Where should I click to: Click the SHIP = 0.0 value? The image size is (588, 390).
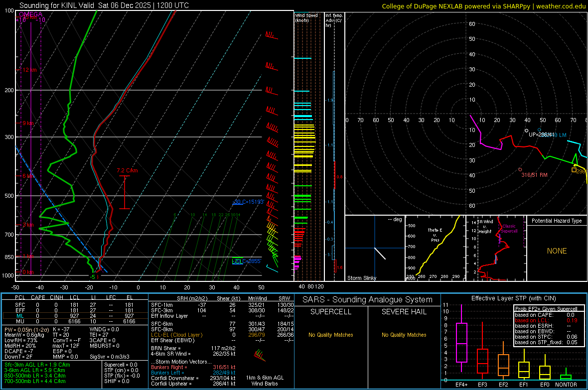[x=117, y=381]
